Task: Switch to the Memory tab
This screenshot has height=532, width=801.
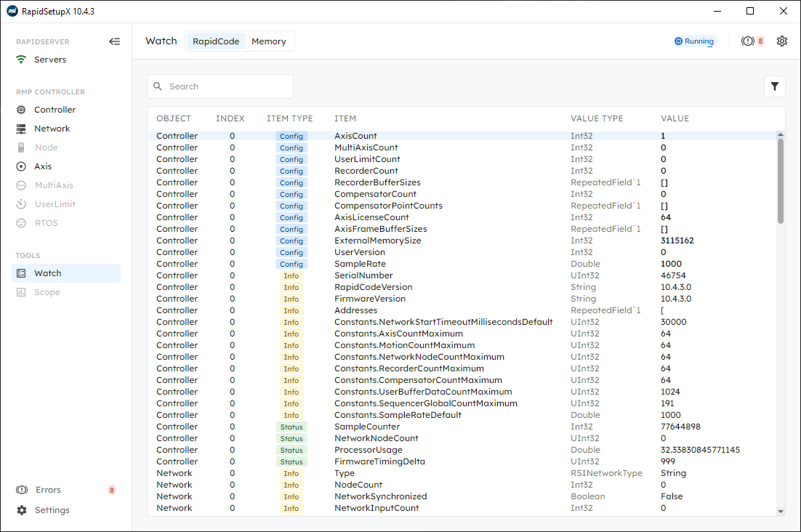Action: (269, 41)
